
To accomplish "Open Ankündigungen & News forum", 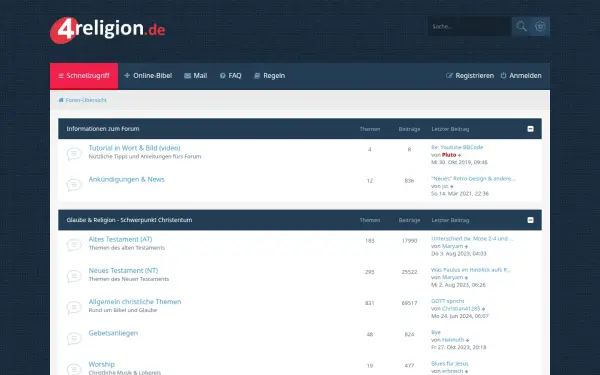I will [126, 179].
